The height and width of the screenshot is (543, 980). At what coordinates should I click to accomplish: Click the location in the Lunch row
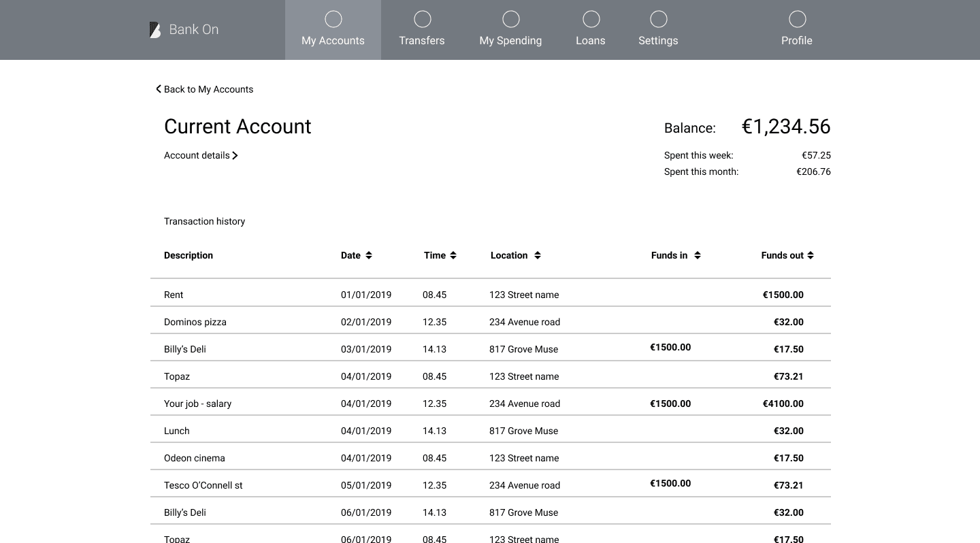coord(523,431)
